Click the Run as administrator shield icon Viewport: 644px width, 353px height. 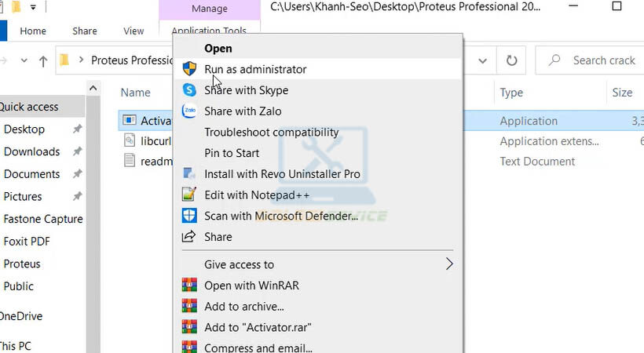(189, 69)
